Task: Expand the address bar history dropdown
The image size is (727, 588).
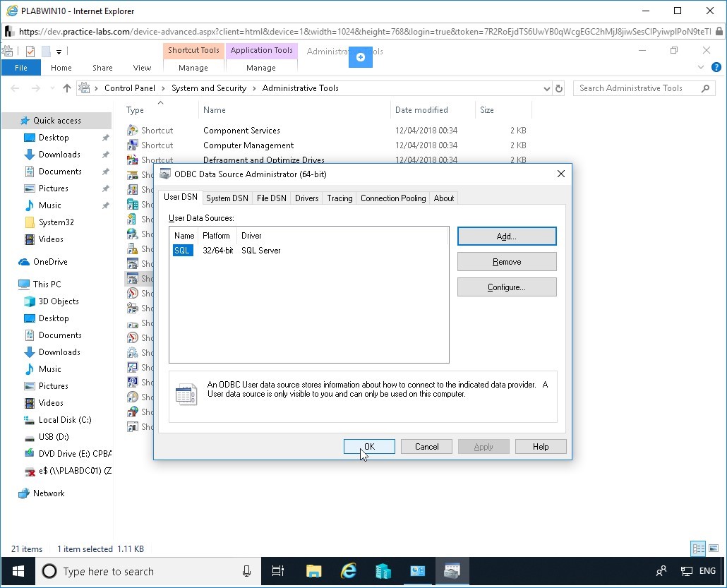Action: pos(546,88)
